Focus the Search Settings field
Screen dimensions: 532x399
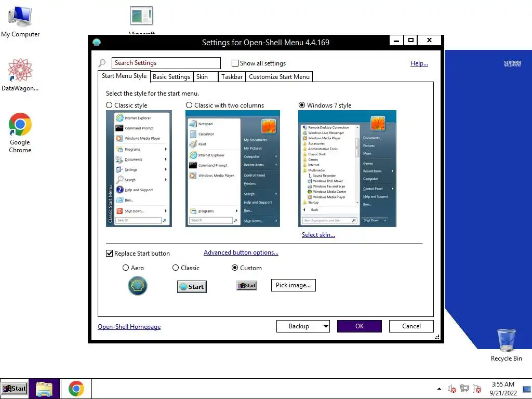pos(166,63)
